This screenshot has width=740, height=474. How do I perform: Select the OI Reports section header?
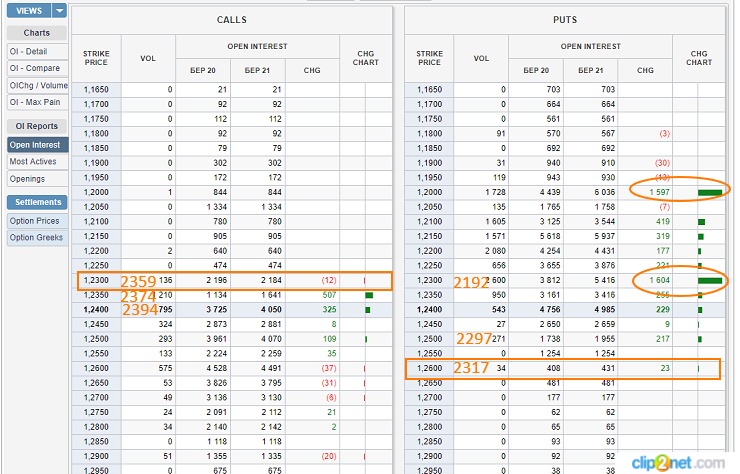point(37,126)
